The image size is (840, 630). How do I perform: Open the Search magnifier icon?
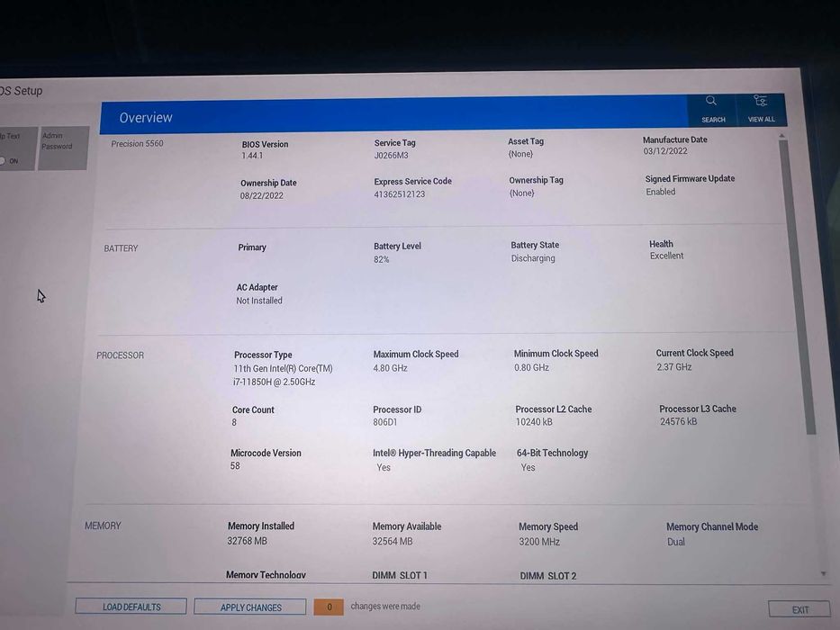711,101
